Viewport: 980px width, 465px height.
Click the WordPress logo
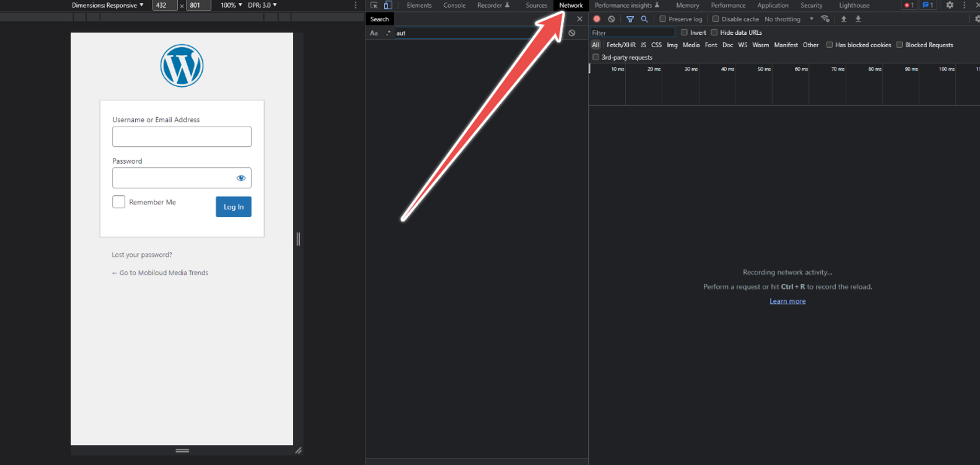click(x=182, y=66)
